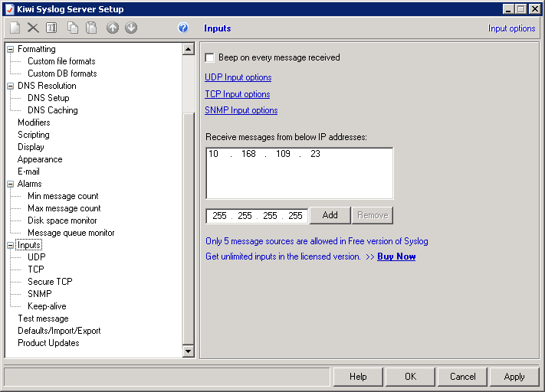Click the Cancel button

(x=462, y=377)
